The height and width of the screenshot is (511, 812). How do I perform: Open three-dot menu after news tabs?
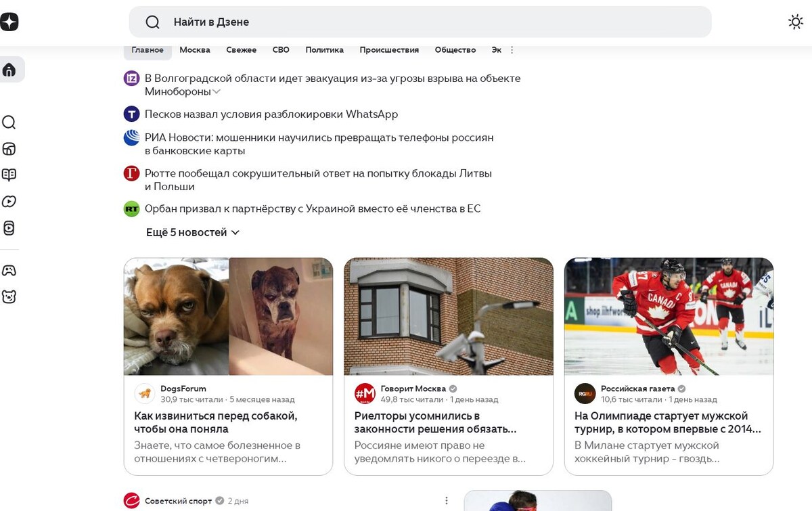[512, 50]
